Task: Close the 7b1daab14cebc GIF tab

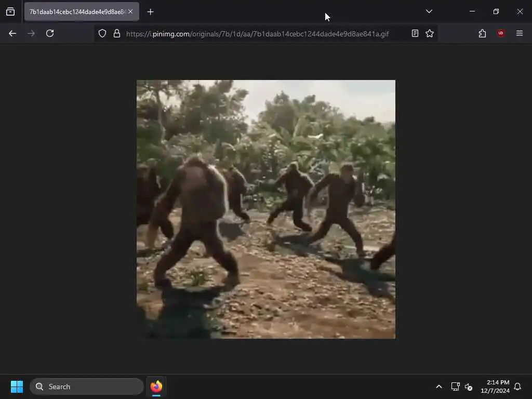Action: tap(130, 11)
